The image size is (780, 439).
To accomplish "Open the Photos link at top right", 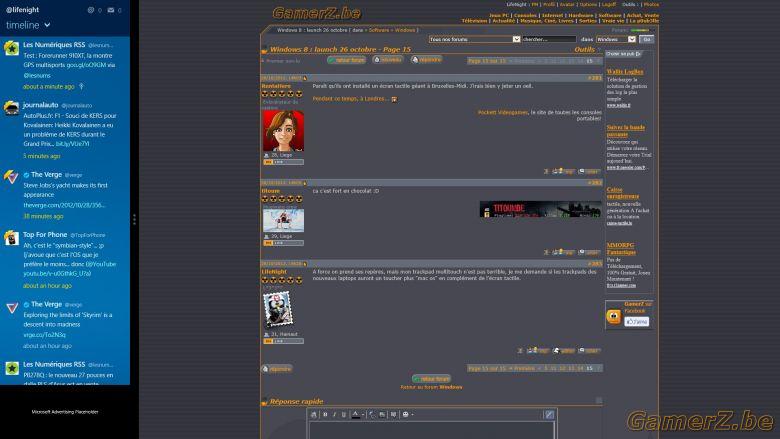I will coord(651,4).
